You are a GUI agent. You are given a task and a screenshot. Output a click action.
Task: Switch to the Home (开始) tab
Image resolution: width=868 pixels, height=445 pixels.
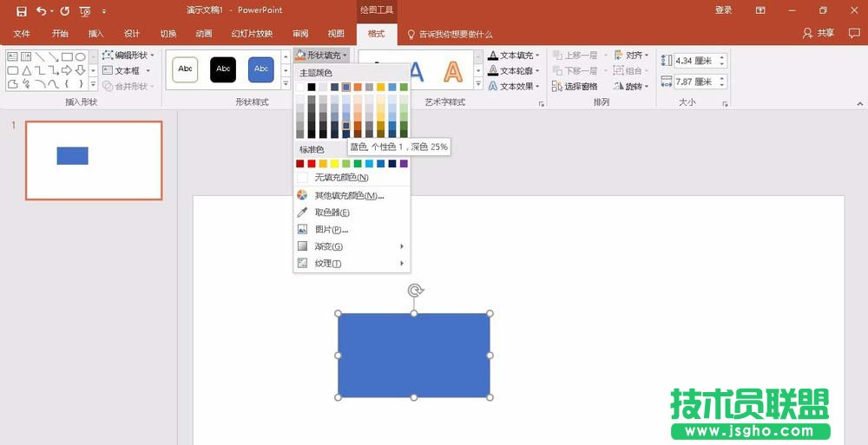[60, 34]
